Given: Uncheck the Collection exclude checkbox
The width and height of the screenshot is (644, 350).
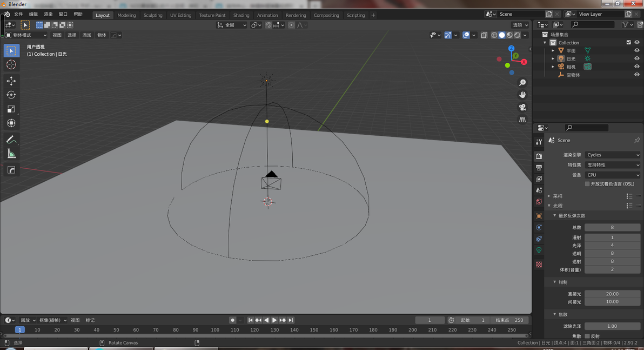Looking at the screenshot, I should tap(628, 42).
